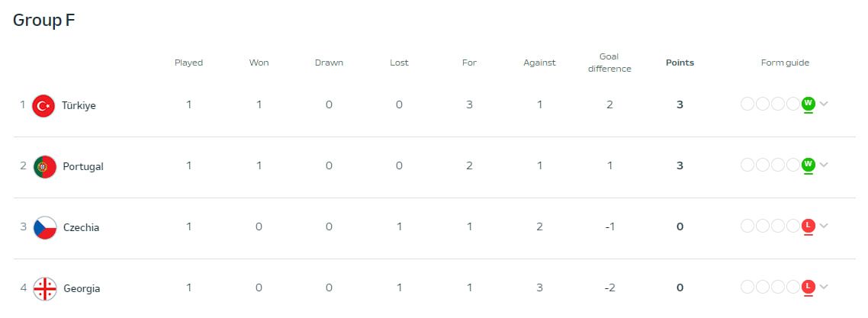Click the Georgia flag icon

(x=45, y=288)
